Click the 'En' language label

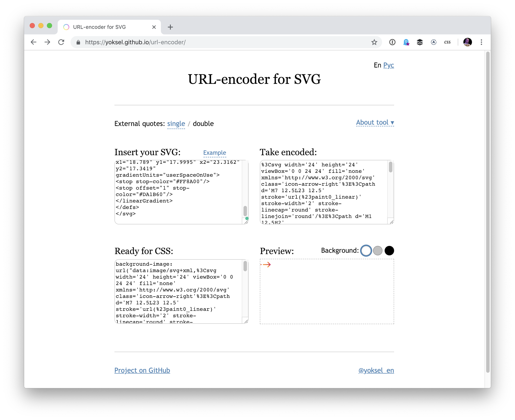click(377, 65)
